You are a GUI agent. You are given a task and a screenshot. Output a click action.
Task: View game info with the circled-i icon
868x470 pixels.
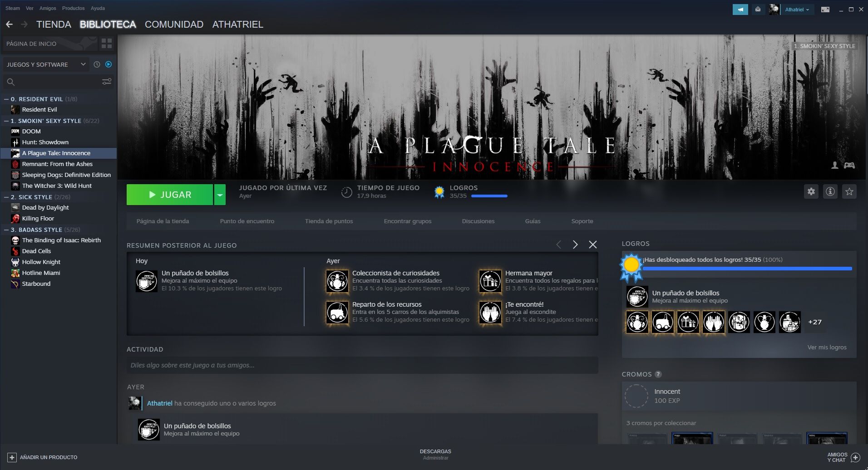pos(830,191)
